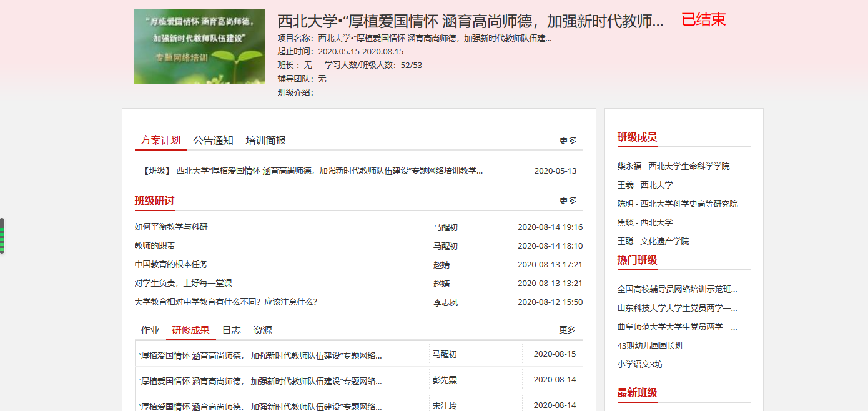Viewport: 868px width, 411px height.
Task: Open the green seedling course thumbnail
Action: [x=200, y=46]
